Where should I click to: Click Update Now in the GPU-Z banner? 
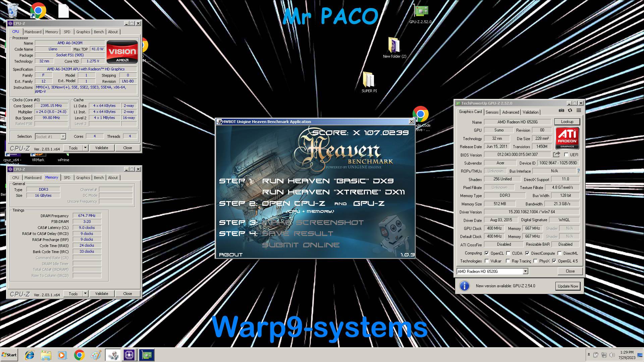[568, 286]
